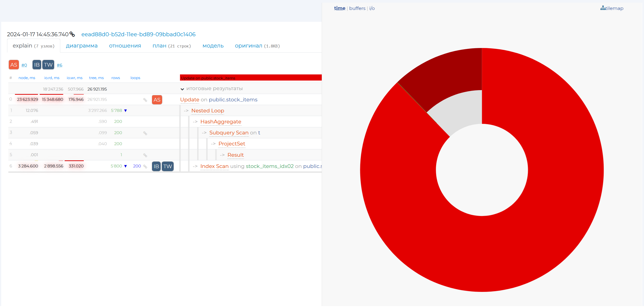
Task: Switch chart mode to buffers
Action: click(357, 9)
